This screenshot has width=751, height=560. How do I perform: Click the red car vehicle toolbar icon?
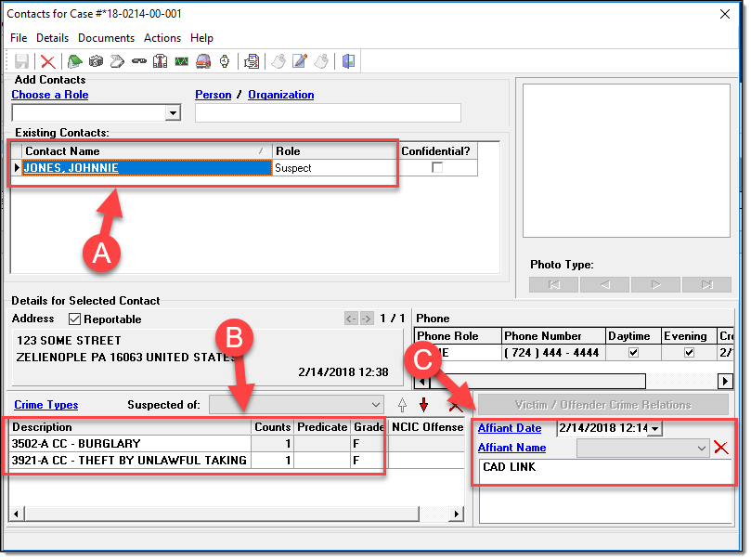tap(202, 61)
